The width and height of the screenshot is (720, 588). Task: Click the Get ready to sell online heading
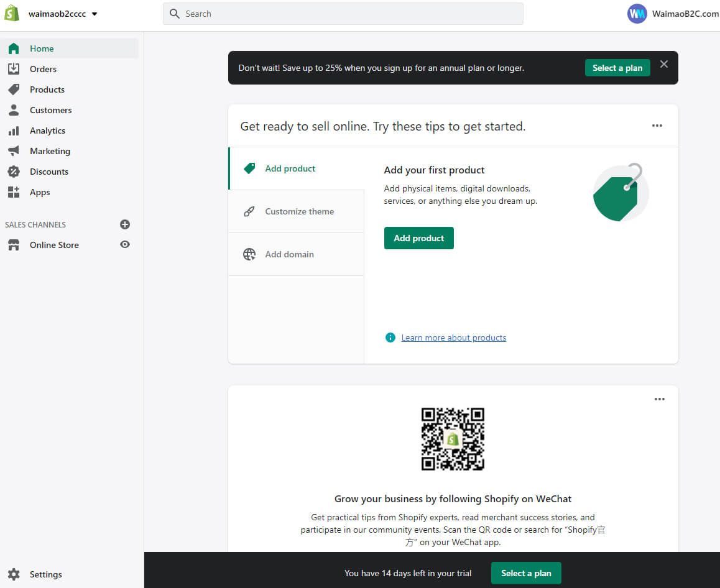tap(383, 126)
